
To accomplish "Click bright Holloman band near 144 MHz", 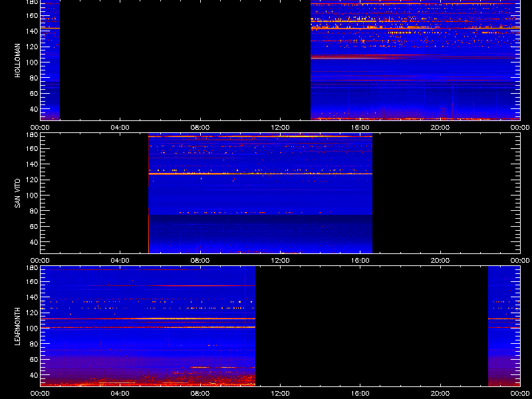I will [x=415, y=28].
